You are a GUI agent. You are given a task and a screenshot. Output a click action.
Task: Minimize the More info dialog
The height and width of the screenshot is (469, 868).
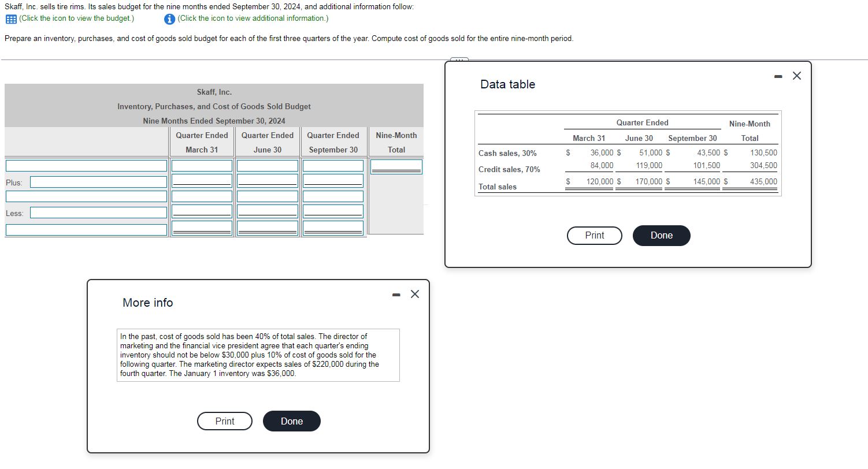(x=396, y=295)
